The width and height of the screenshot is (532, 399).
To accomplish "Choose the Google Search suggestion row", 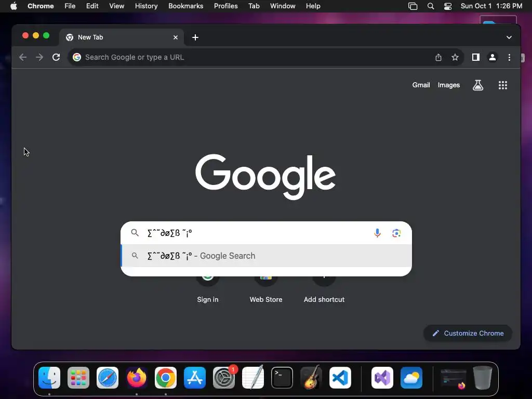I will tap(267, 256).
